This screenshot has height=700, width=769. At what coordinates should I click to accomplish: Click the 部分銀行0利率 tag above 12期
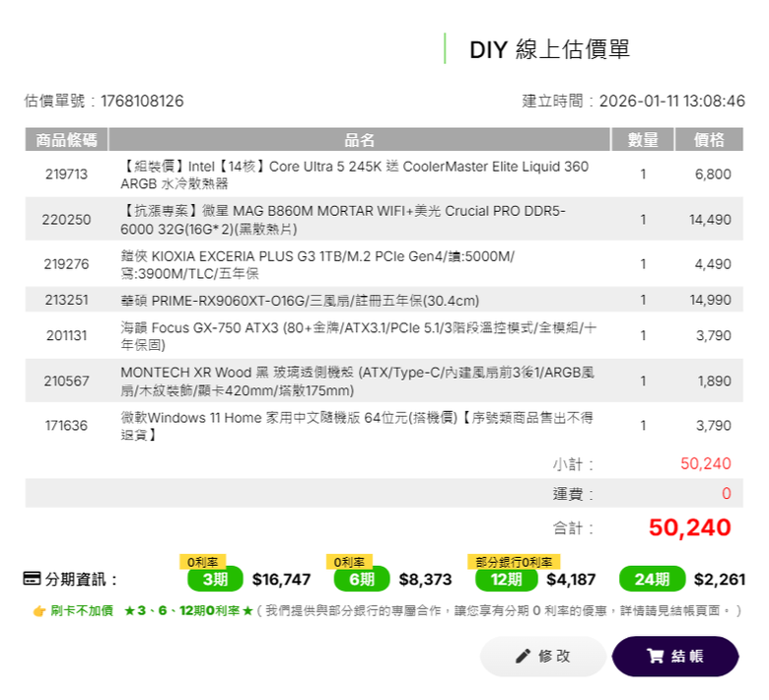(x=514, y=562)
